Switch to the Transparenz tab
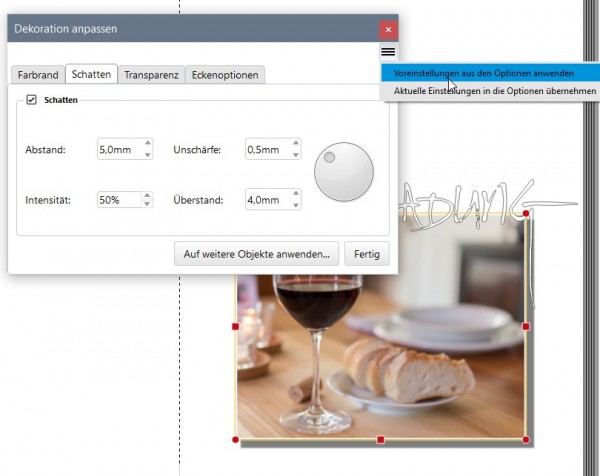Viewport: 600px width, 476px height. pyautogui.click(x=152, y=75)
